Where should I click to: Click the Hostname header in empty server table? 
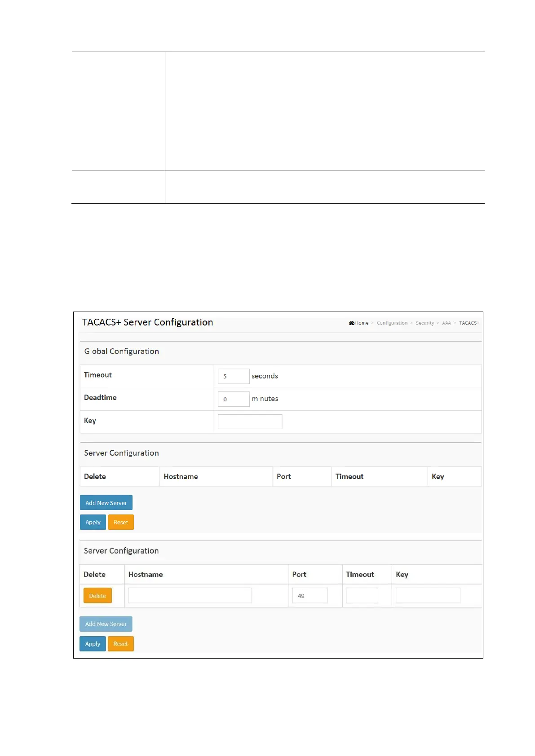[x=181, y=476]
